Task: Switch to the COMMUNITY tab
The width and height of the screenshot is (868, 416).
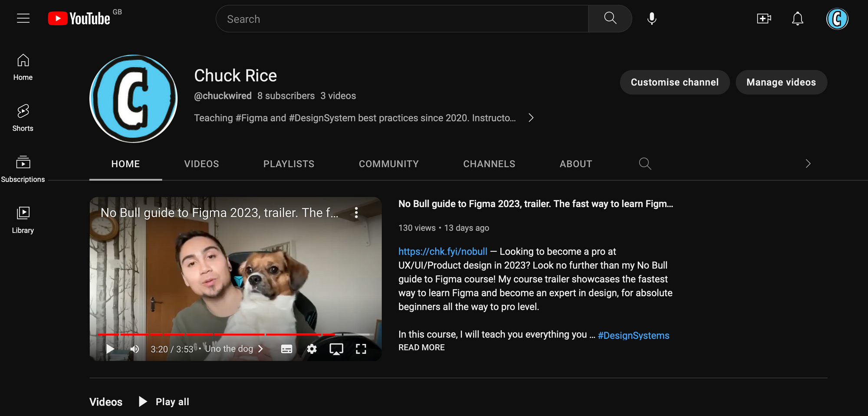Action: pos(388,164)
